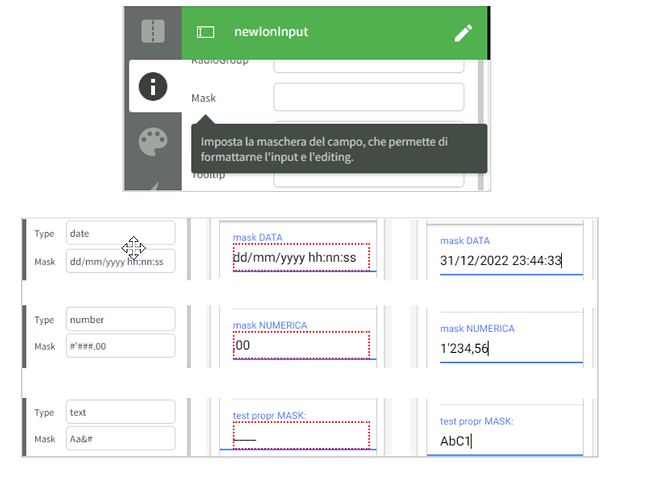
Task: Select the layout icon atop the sidebar
Action: coord(153,31)
